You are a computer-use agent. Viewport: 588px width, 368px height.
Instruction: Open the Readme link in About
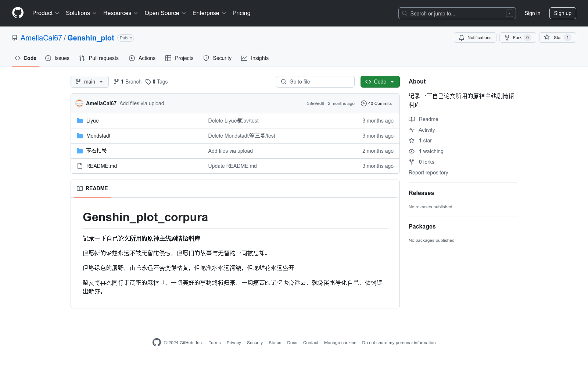(424, 119)
